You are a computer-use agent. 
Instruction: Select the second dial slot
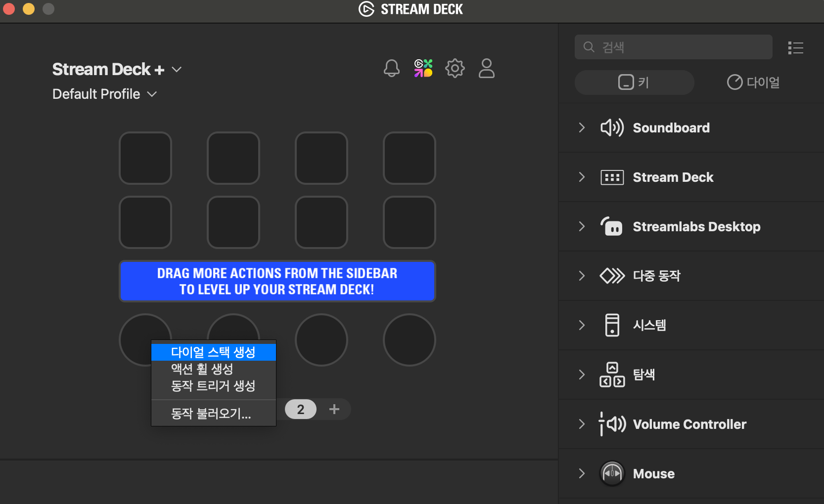point(233,326)
